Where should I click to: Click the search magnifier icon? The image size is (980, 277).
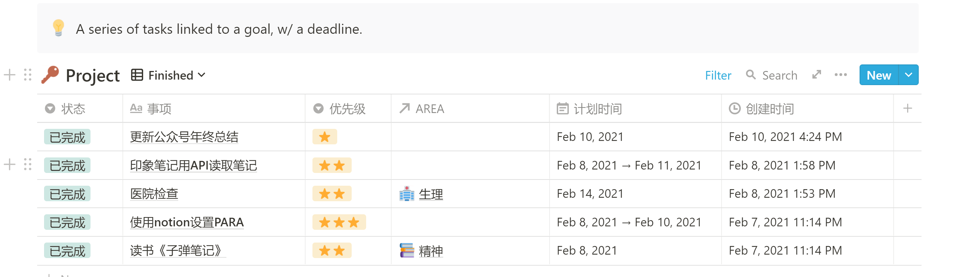750,75
